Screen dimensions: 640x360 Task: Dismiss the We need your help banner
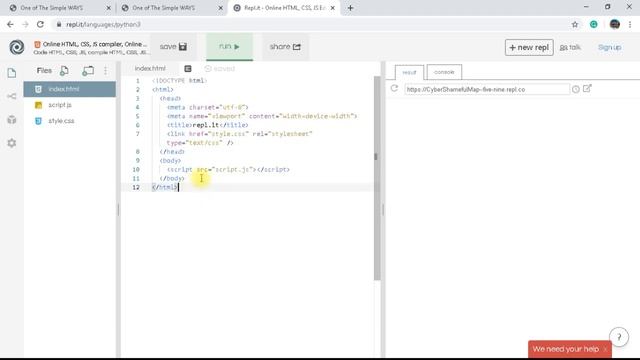(x=605, y=349)
